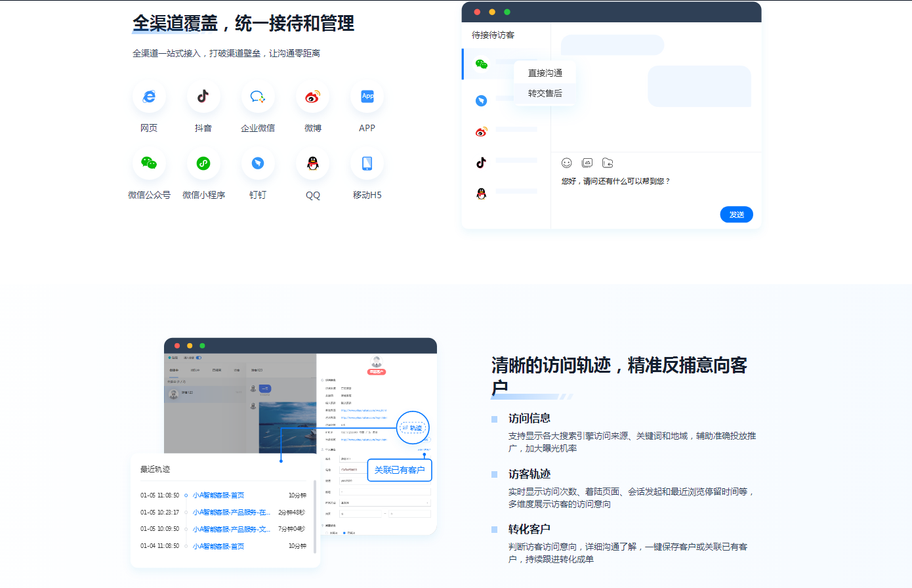
Task: Select the Weibo visitor in waiting list
Action: (482, 132)
